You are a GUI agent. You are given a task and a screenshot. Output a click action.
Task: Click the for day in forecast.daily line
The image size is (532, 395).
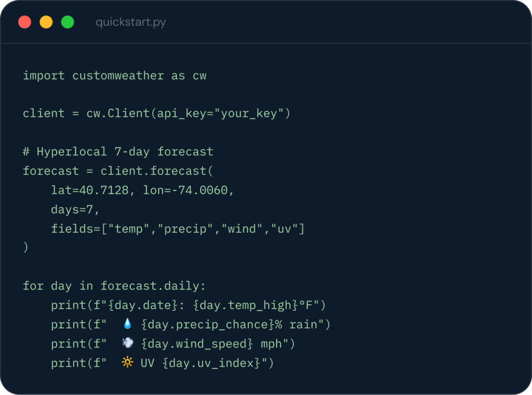point(114,286)
